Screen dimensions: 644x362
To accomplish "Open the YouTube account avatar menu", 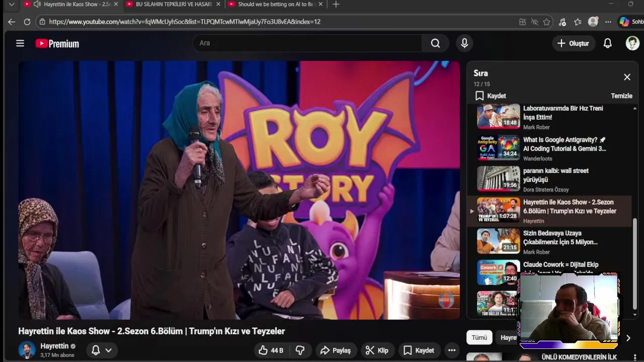I will click(x=632, y=43).
